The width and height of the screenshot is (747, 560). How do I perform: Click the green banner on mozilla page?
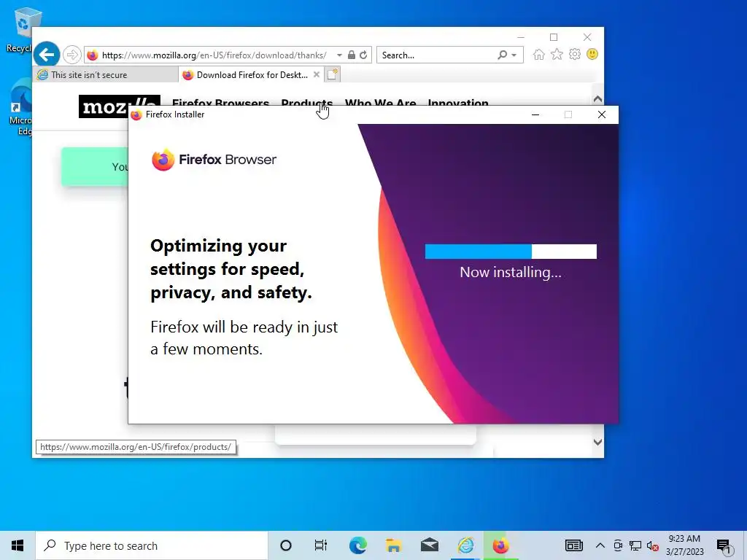[x=95, y=167]
